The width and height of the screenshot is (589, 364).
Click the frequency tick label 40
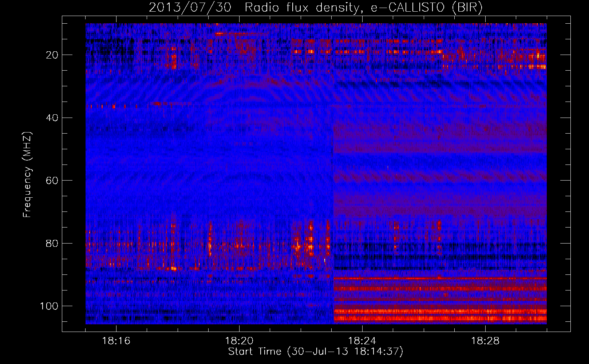pos(52,118)
